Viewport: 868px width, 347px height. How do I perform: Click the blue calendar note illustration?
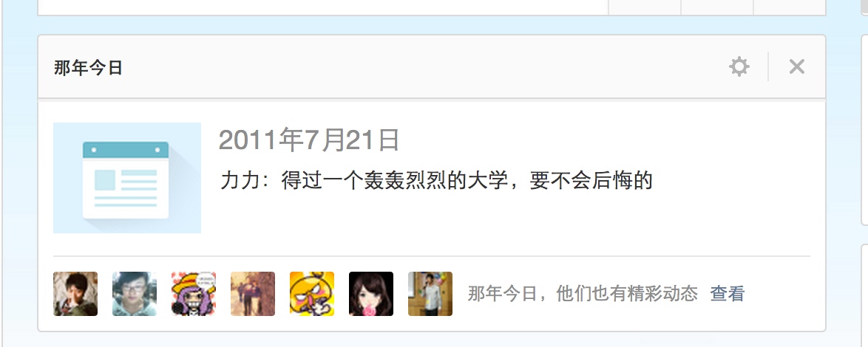tap(126, 178)
